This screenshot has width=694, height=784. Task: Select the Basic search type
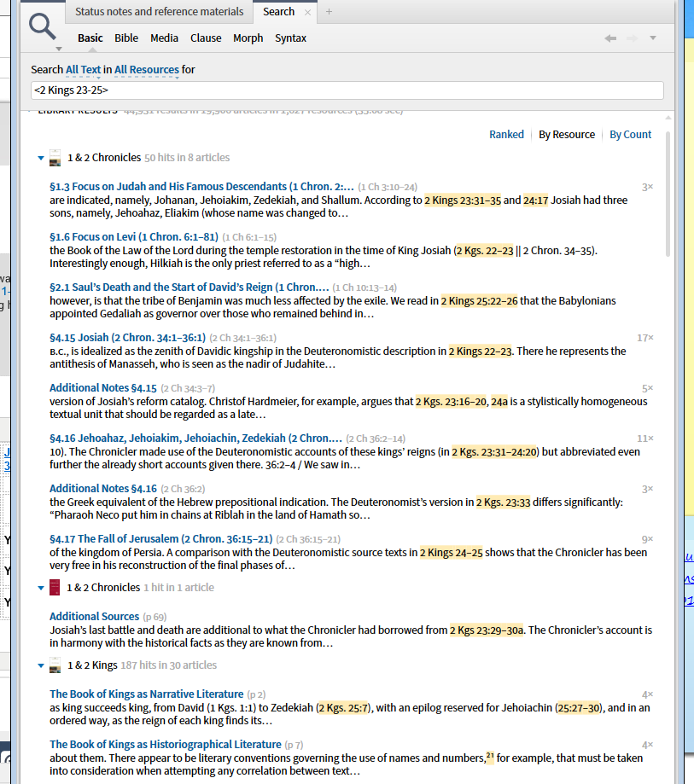coord(90,38)
